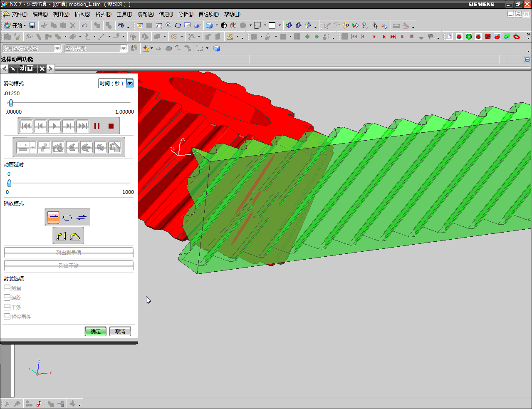The width and height of the screenshot is (532, 409).
Task: Open the Zoom magnifier tool
Action: [168, 25]
